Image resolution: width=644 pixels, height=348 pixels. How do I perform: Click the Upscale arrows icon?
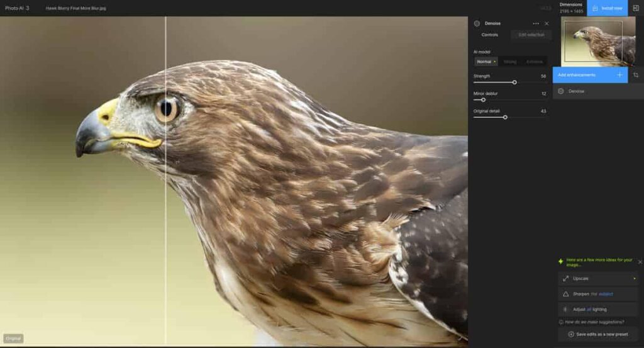coord(565,279)
